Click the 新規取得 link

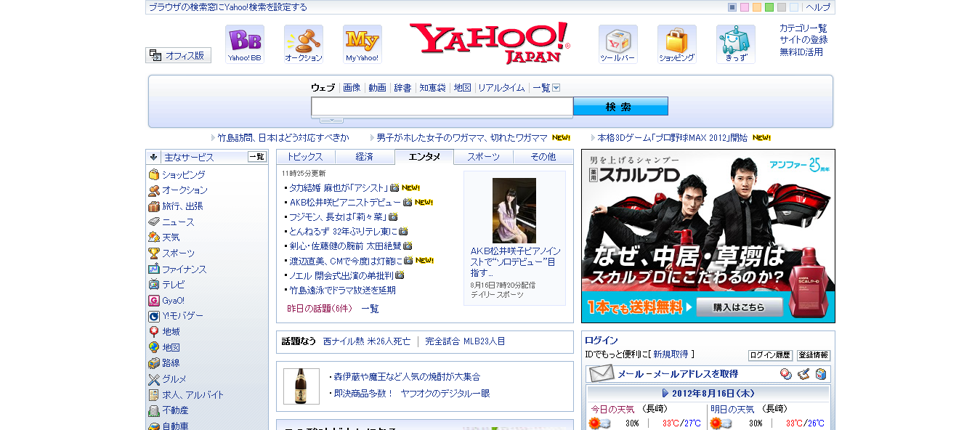671,354
